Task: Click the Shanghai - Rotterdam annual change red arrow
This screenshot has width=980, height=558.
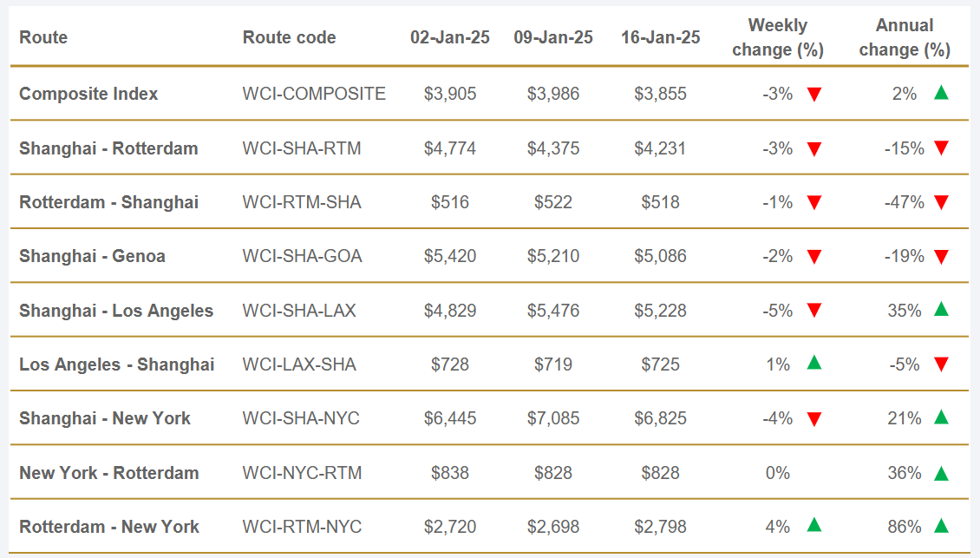Action: pos(941,148)
